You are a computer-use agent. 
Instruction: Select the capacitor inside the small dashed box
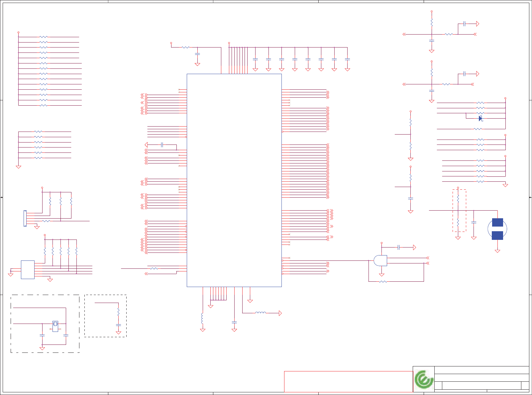118,325
